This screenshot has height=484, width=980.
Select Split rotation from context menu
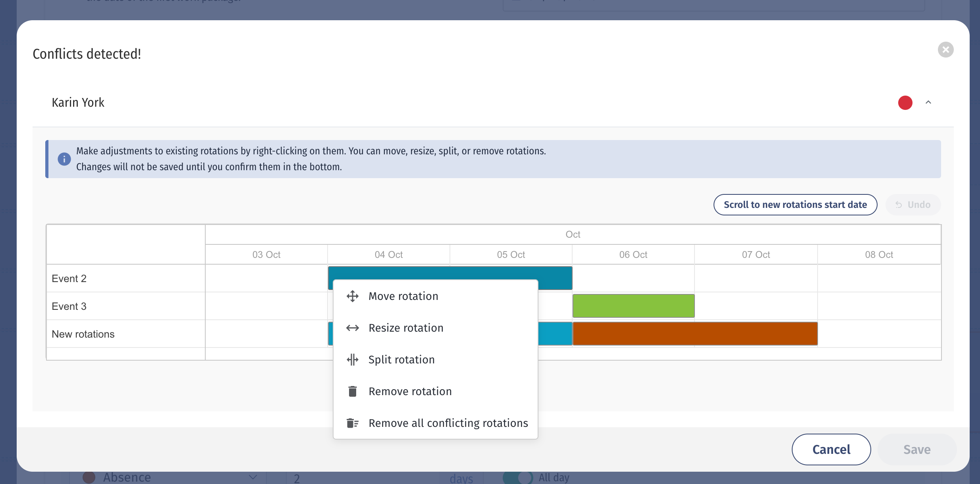tap(401, 360)
